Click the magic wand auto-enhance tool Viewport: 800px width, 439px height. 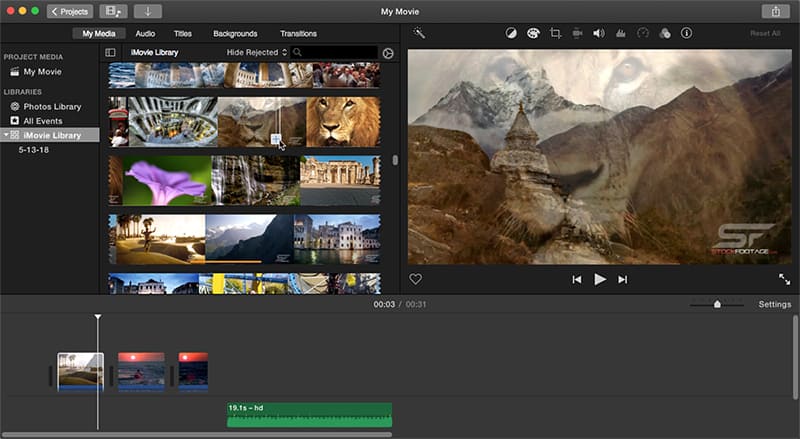[x=419, y=34]
